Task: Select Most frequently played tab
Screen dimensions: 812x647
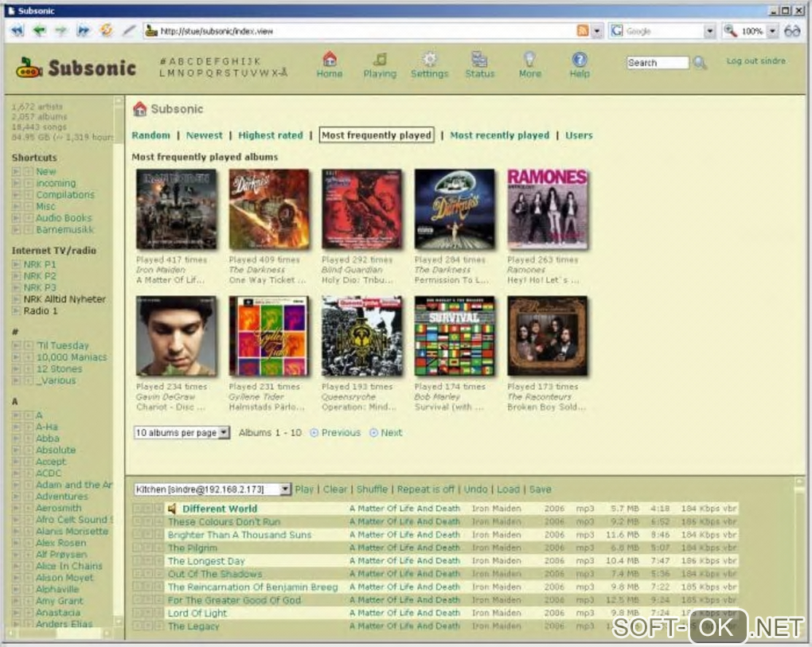Action: pos(377,135)
